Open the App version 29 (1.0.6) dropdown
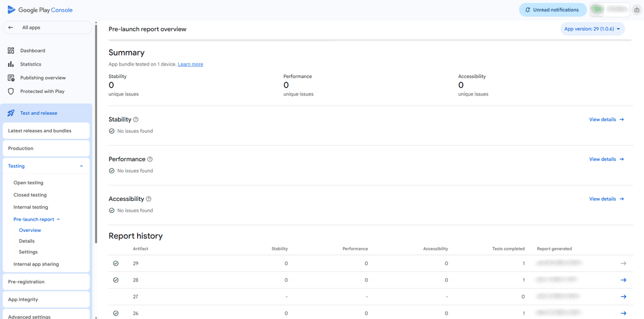The height and width of the screenshot is (319, 644). (592, 29)
